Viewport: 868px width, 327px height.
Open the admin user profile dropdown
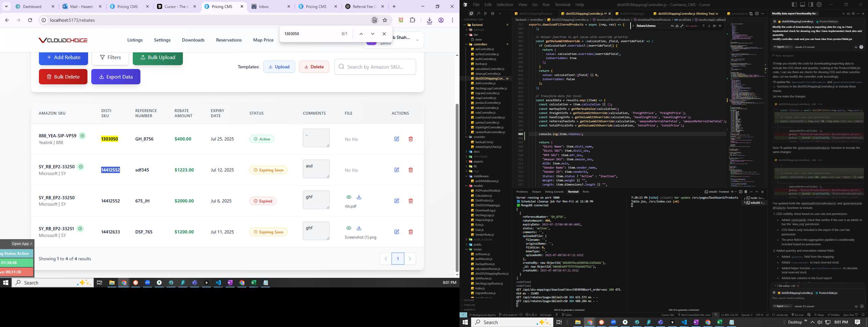[x=417, y=40]
